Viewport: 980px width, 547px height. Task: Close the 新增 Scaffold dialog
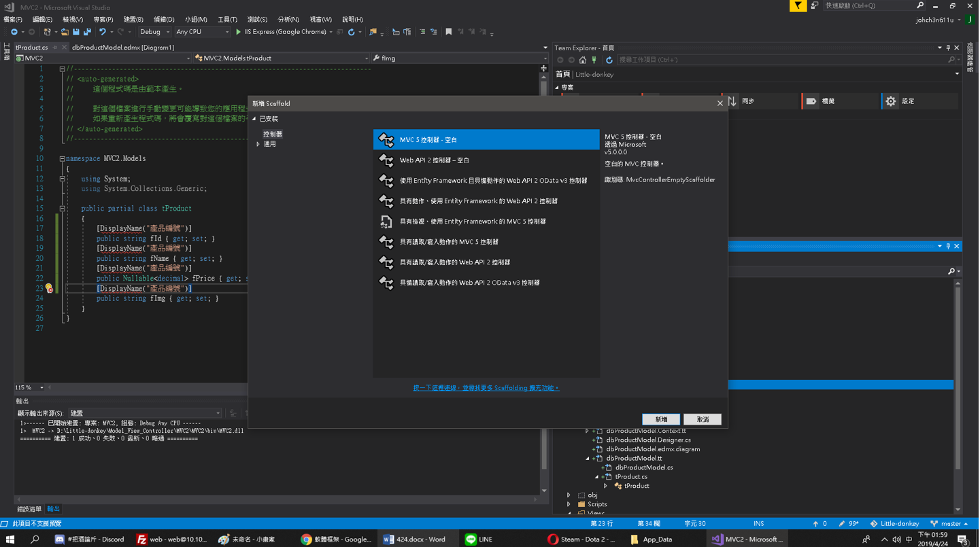(720, 103)
